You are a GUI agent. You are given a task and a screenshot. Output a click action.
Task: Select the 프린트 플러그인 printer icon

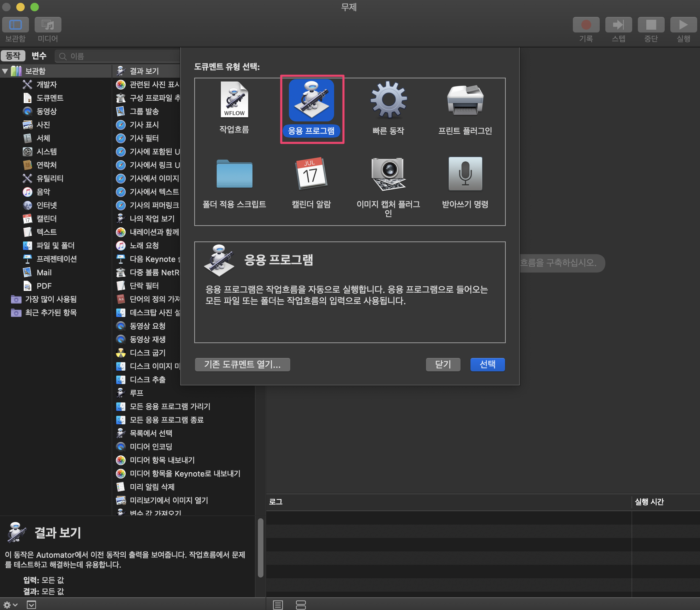(x=465, y=101)
